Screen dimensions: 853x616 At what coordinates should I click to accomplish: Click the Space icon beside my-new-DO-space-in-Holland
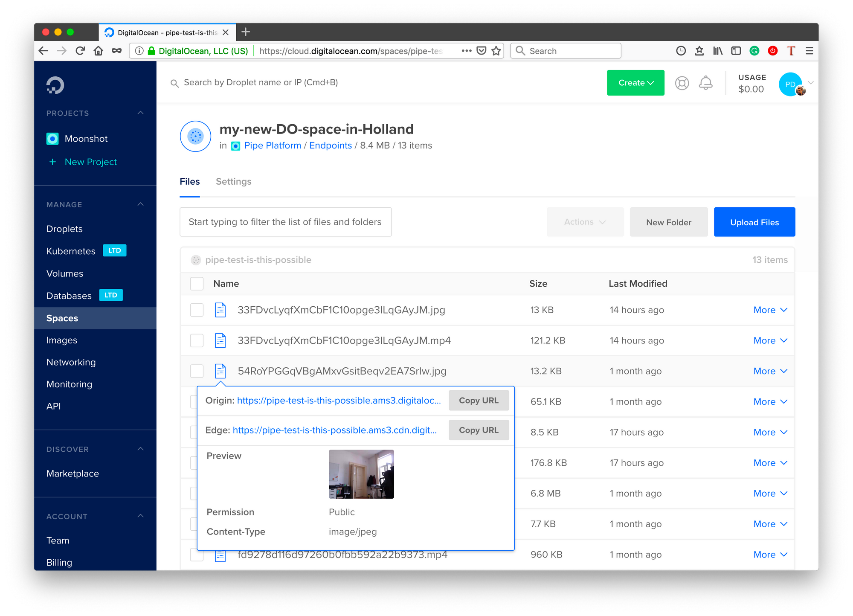pos(196,137)
